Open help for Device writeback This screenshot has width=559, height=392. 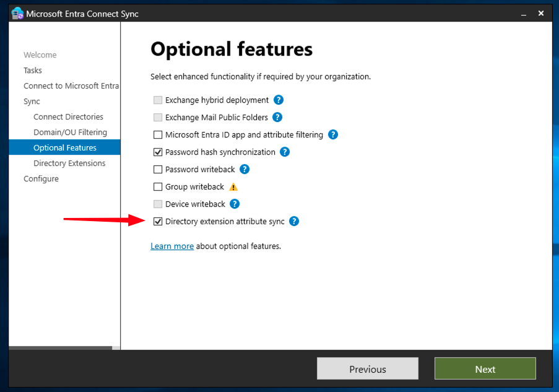pos(235,204)
